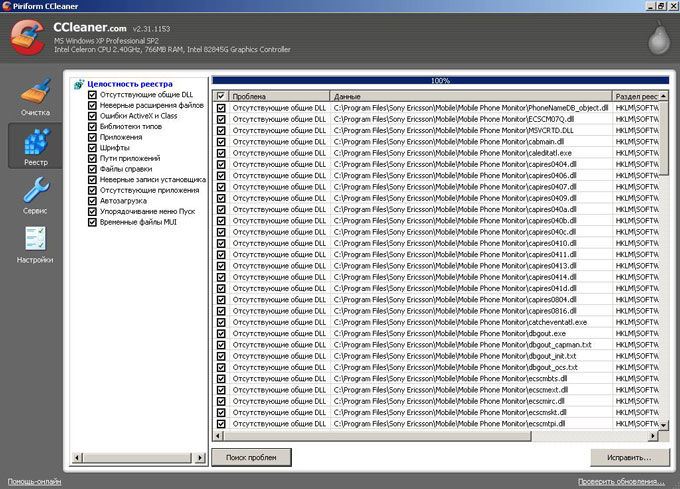Open the Настройки options section
The width and height of the screenshot is (680, 489).
(x=35, y=245)
